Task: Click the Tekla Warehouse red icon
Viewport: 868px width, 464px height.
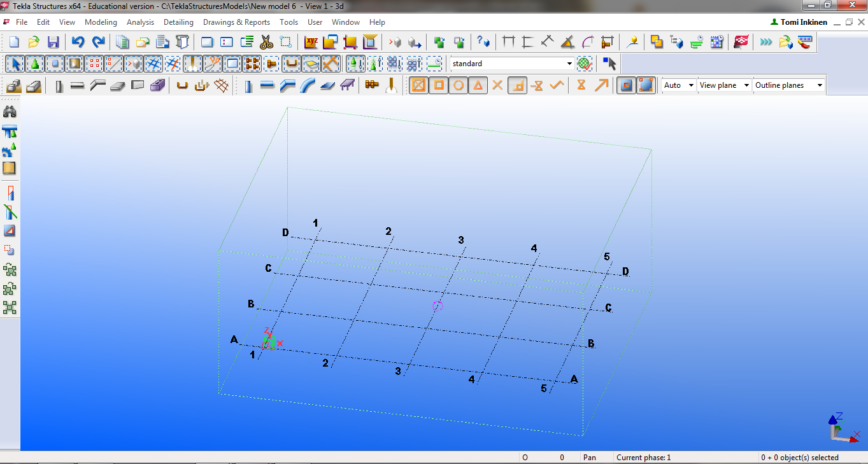Action: (x=741, y=43)
